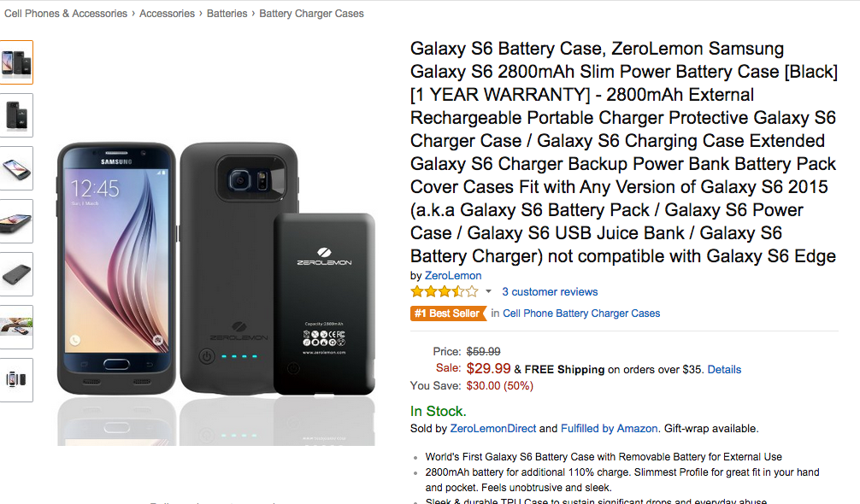
Task: Show fifth thumbnail of case back
Action: 16,274
